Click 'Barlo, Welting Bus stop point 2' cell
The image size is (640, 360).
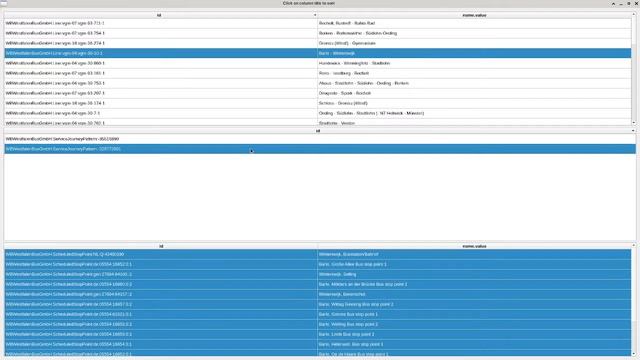(x=474, y=324)
